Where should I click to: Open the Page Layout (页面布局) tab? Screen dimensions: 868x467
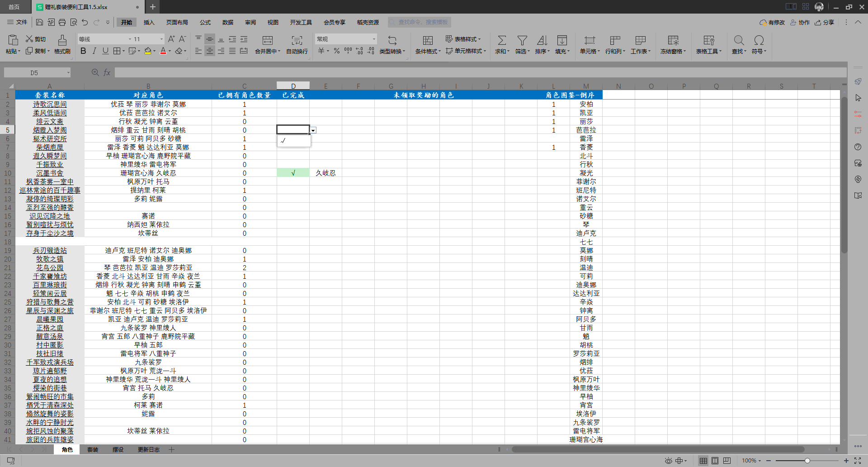coord(177,22)
